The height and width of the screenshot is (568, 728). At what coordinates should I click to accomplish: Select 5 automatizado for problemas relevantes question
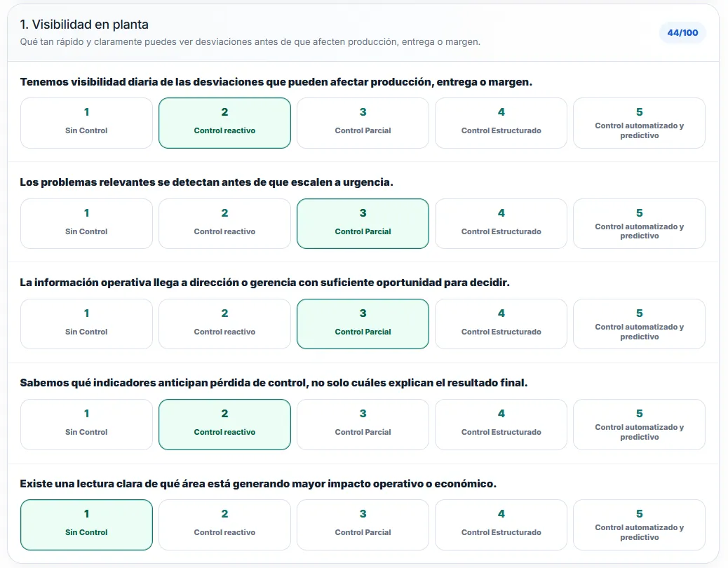click(x=640, y=224)
